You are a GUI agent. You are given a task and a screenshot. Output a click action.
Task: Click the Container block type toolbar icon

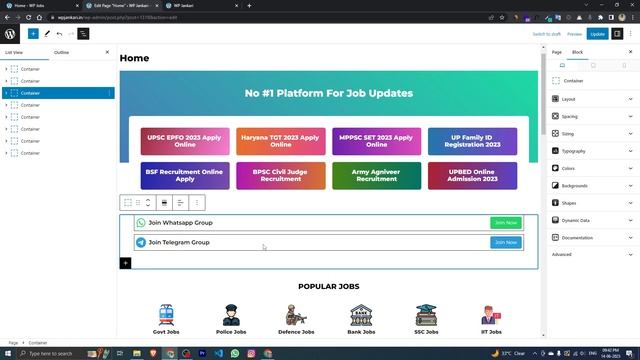coord(128,203)
